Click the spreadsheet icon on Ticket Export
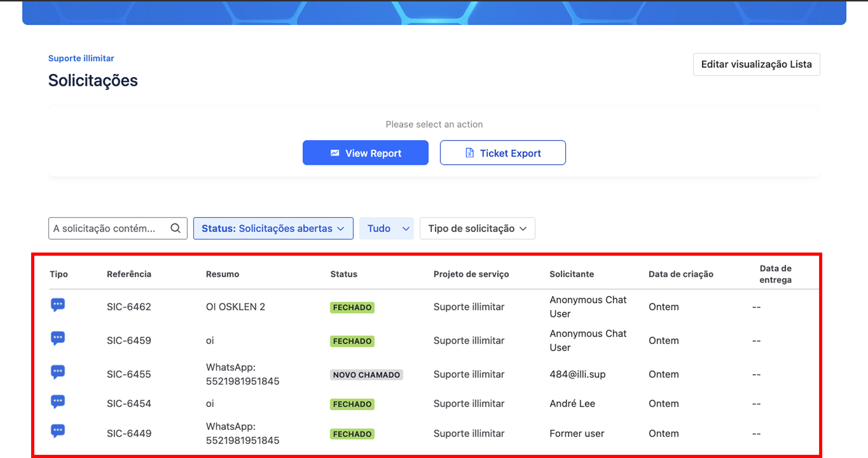868x458 pixels. click(469, 153)
